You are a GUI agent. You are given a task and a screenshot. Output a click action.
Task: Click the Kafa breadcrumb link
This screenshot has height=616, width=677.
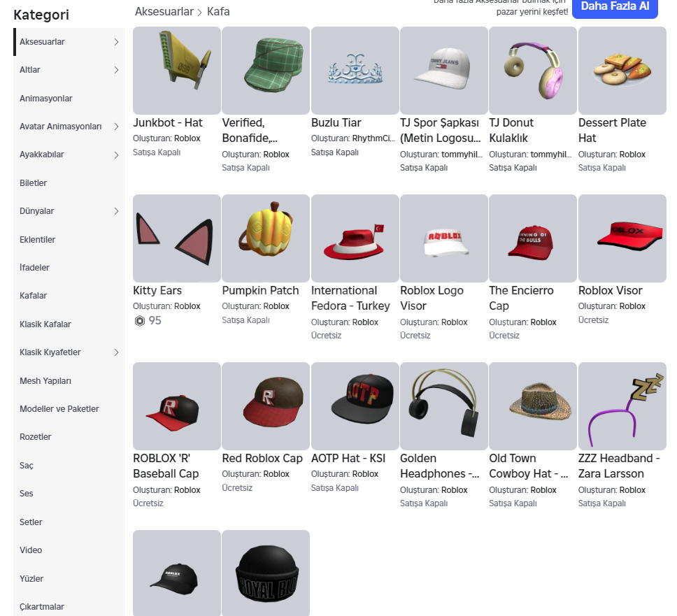click(218, 12)
